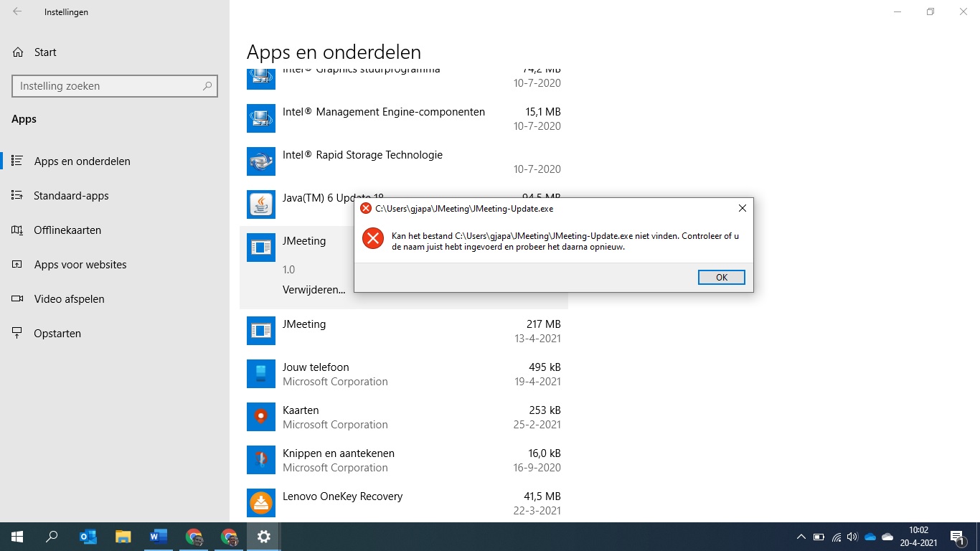
Task: Click the Instelling zoeken search field
Action: [115, 86]
